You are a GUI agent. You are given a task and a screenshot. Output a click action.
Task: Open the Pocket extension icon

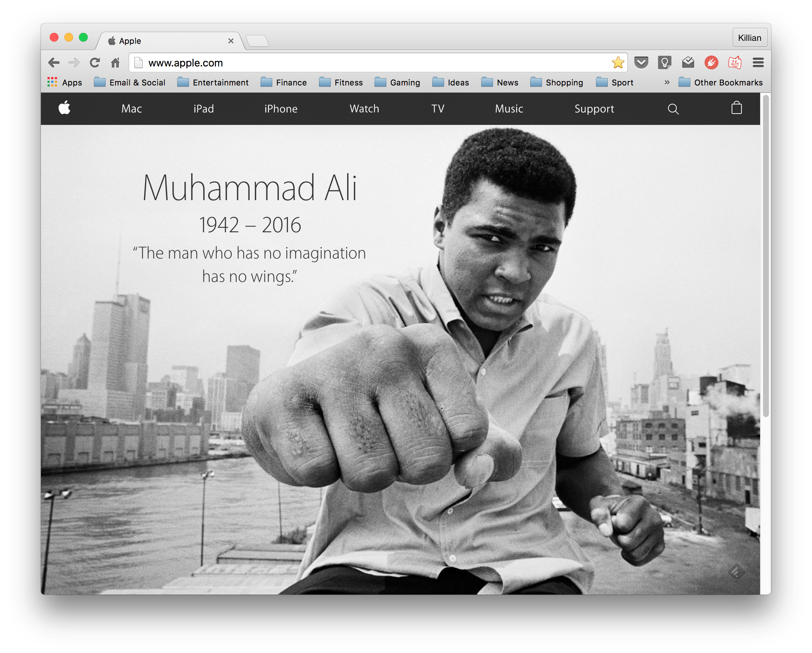point(641,62)
